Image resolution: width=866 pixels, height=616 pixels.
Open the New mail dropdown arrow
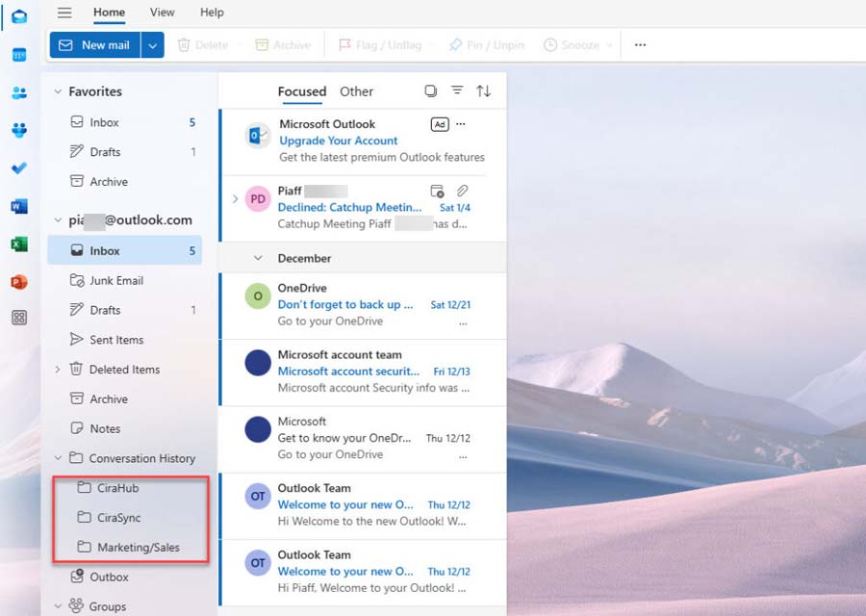click(152, 45)
